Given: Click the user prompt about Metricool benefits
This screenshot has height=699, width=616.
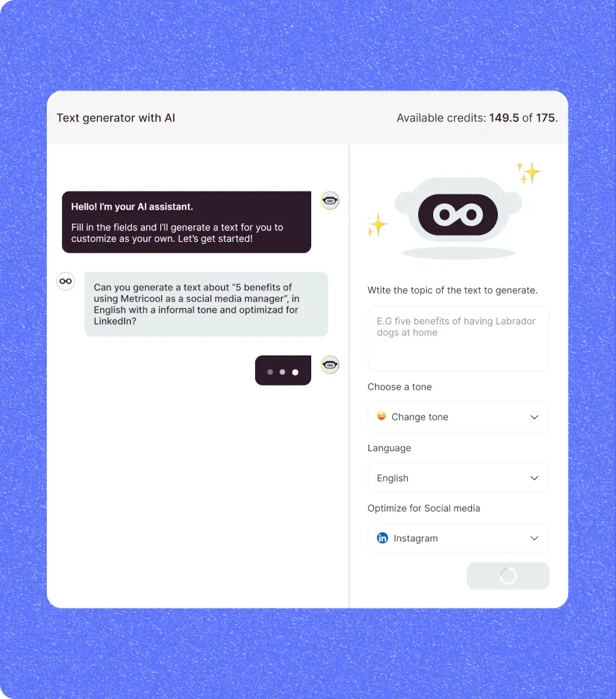Looking at the screenshot, I should point(206,304).
